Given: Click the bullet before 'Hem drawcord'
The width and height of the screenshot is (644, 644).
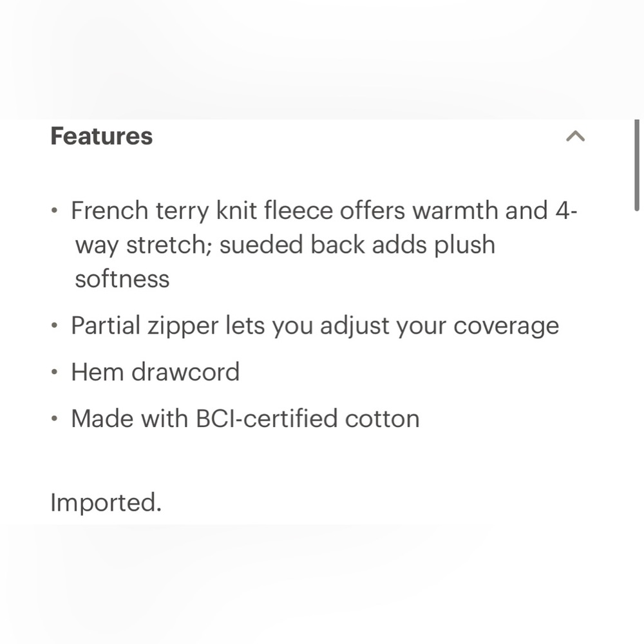Looking at the screenshot, I should [x=56, y=373].
